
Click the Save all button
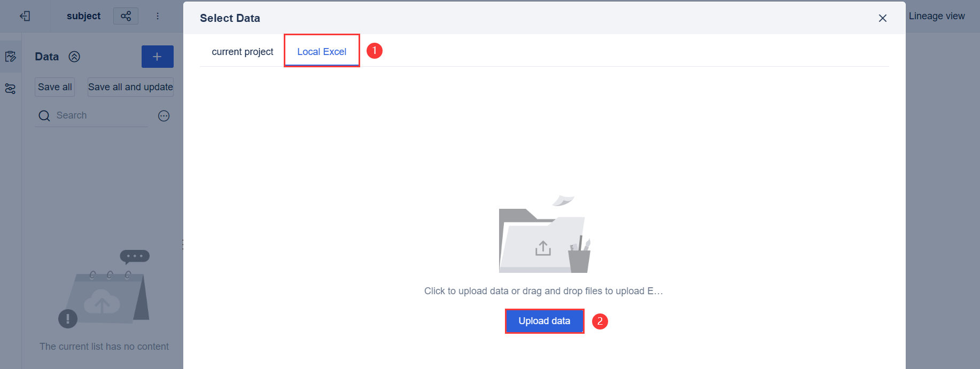click(54, 87)
